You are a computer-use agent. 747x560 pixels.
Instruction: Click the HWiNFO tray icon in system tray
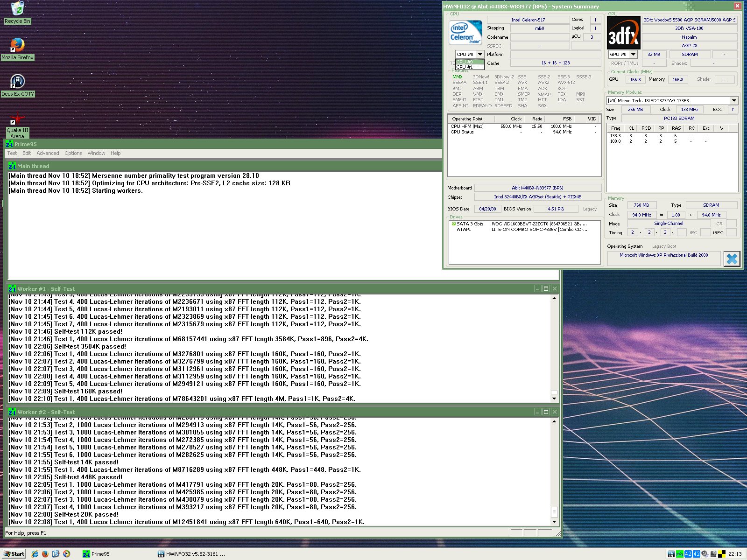point(671,554)
